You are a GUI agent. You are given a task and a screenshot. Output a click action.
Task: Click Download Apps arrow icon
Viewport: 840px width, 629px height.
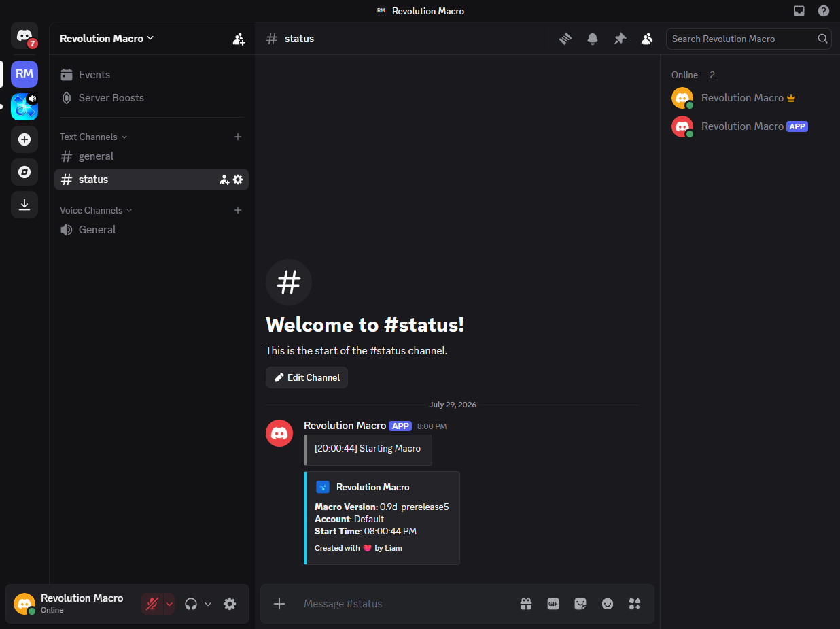(24, 205)
